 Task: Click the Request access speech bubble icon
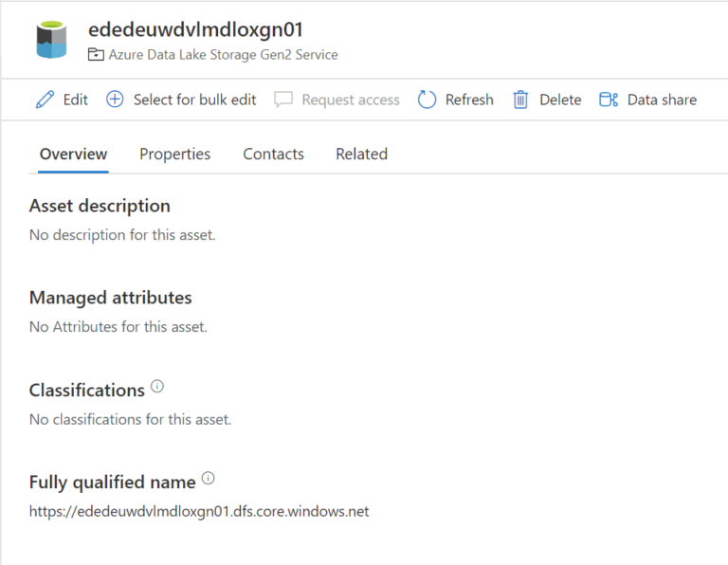click(283, 100)
